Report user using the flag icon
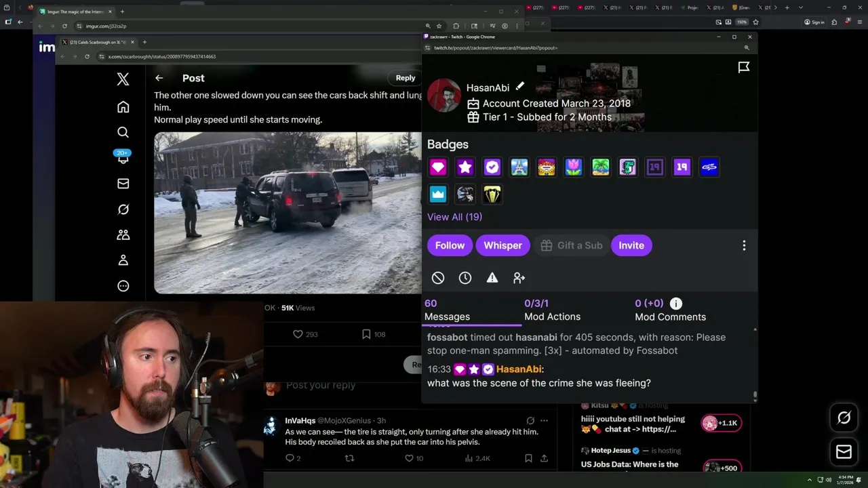This screenshot has width=868, height=488. click(744, 67)
